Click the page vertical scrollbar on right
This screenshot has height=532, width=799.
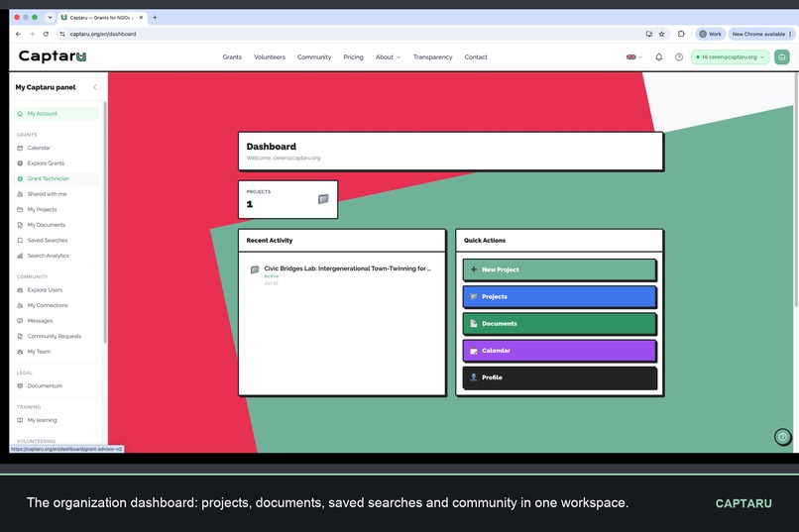(796, 189)
